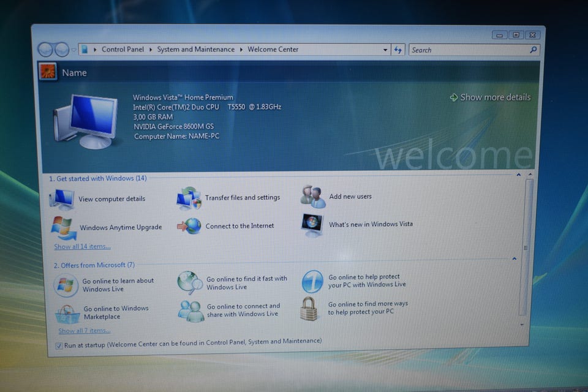Click the large computer monitor image

[87, 122]
